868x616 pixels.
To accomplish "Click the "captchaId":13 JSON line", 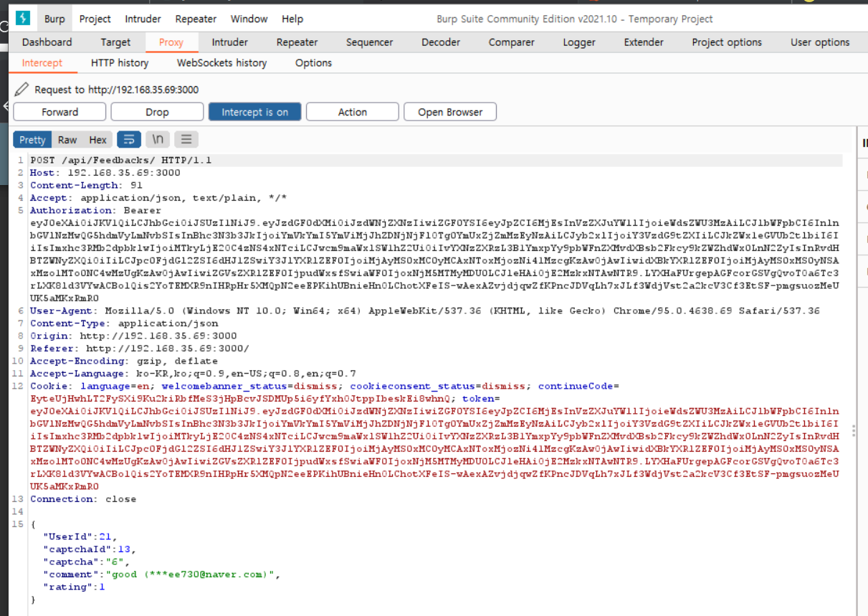I will click(89, 549).
